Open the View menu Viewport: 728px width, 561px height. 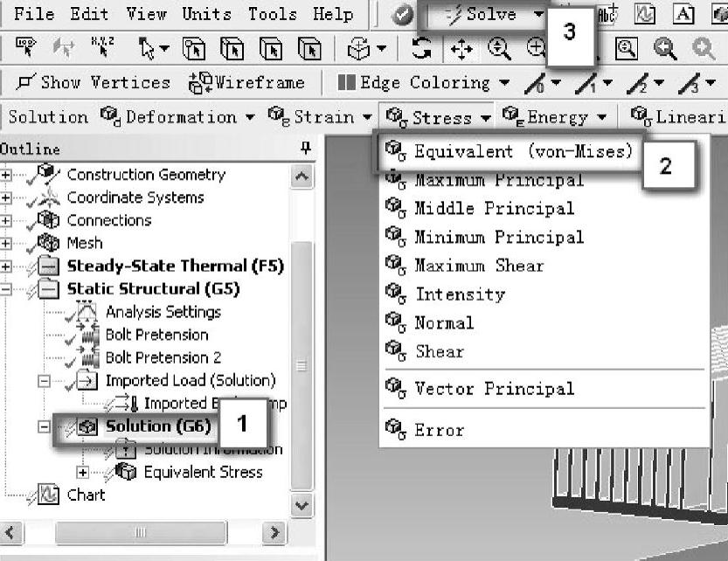(146, 14)
